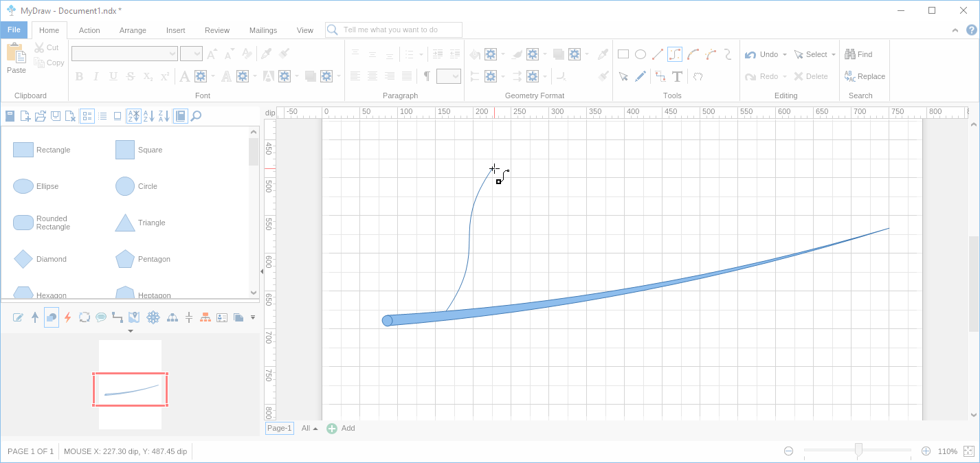The height and width of the screenshot is (463, 980).
Task: Sort library shapes Z to A
Action: tap(164, 116)
